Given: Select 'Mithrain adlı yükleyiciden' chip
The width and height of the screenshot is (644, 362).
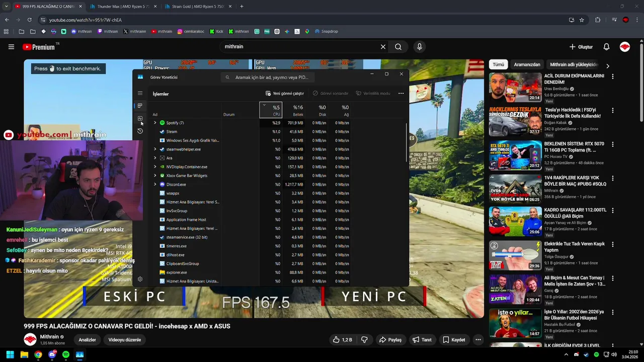Looking at the screenshot, I should [574, 64].
